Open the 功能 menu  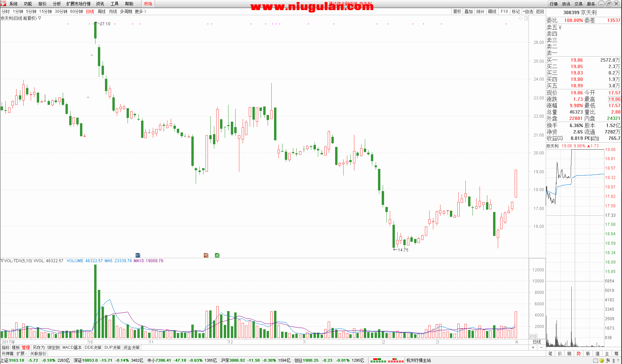28,4
